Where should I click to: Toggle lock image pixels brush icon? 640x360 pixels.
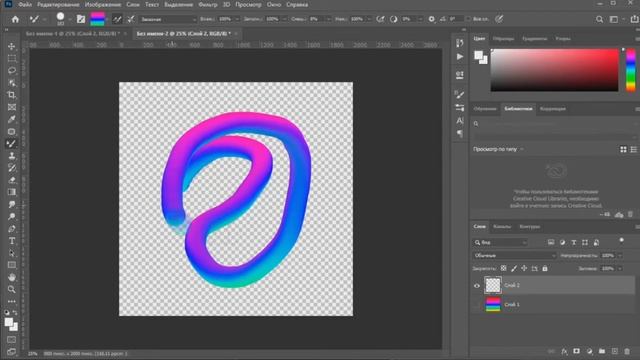point(514,269)
